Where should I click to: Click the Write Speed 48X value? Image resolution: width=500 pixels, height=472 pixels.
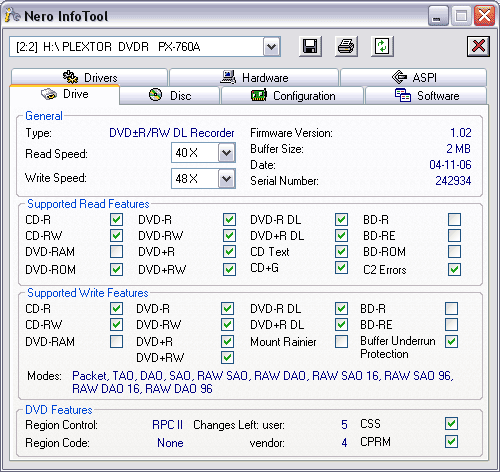tap(187, 178)
